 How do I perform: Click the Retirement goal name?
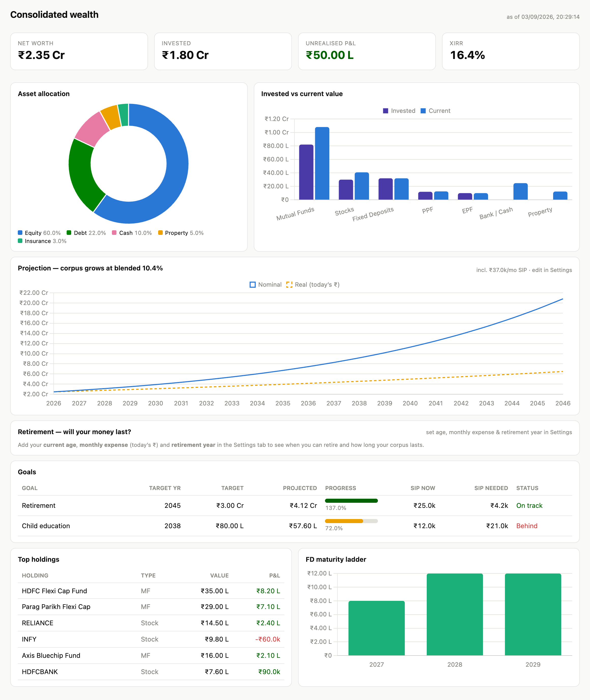pos(38,506)
